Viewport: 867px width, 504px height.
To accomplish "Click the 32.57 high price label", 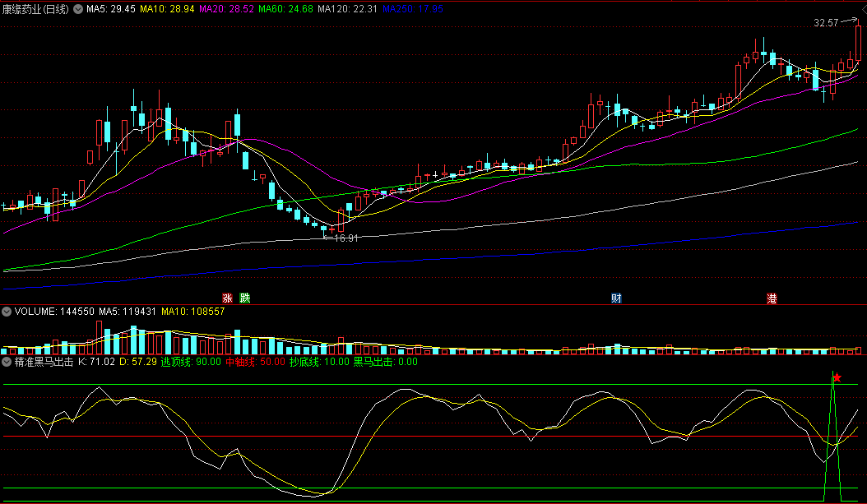I will (826, 23).
